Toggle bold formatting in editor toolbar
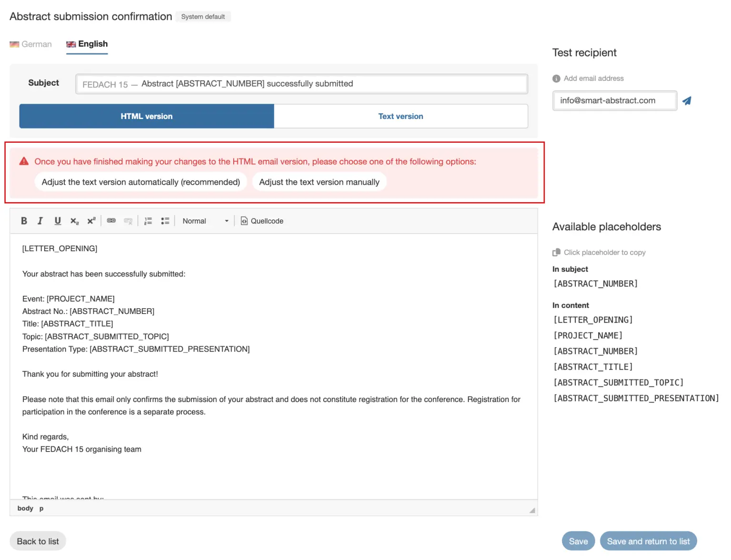Image resolution: width=731 pixels, height=560 pixels. point(24,221)
